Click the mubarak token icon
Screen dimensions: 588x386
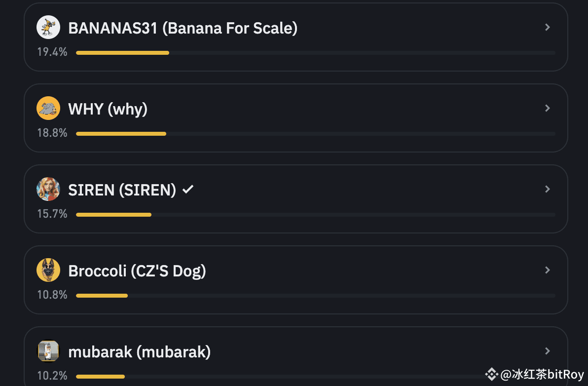click(x=48, y=351)
